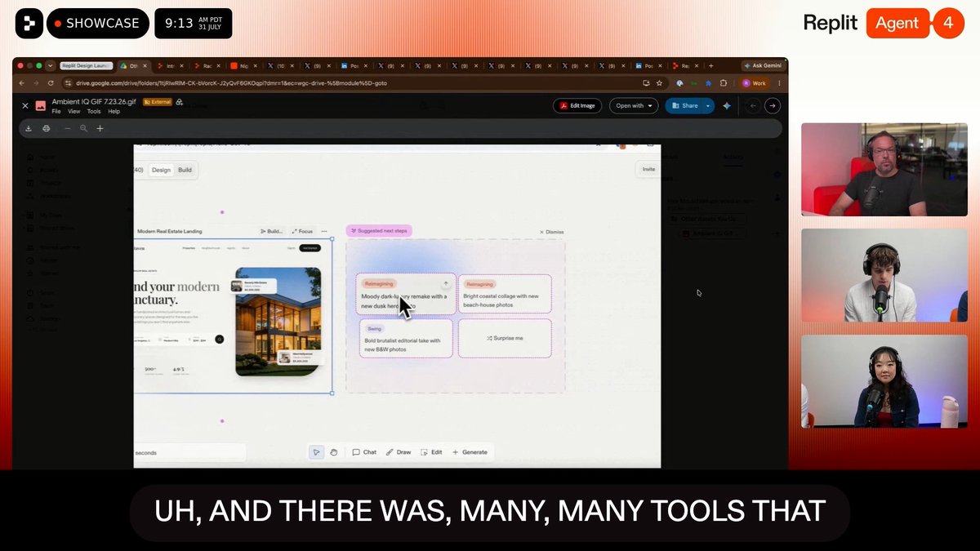
Task: Click the Gemini sparkle icon in Drive
Action: tap(727, 105)
